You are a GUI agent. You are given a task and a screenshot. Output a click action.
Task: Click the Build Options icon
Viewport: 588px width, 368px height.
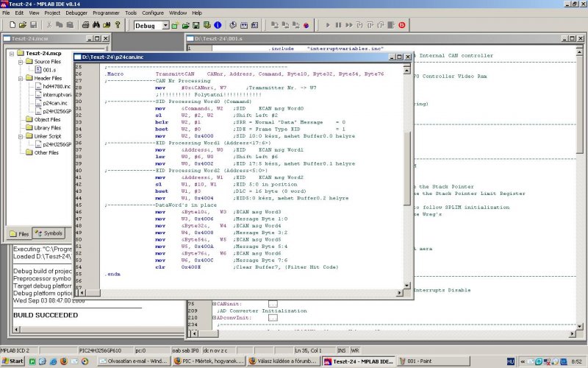click(x=207, y=25)
